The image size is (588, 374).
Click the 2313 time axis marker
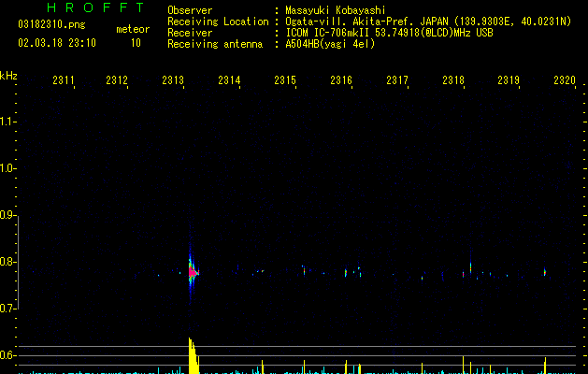coord(173,79)
